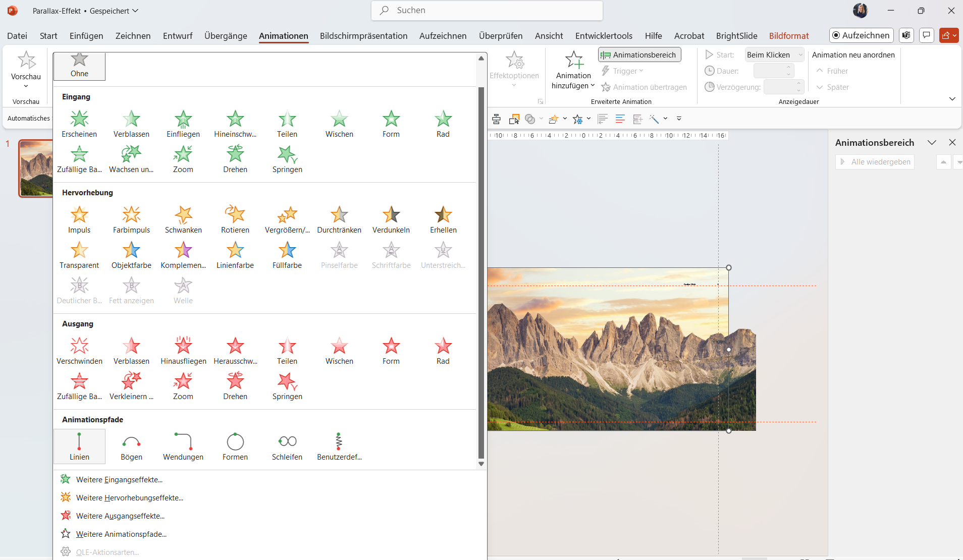Select the Formen motion path
Screen dimensions: 963x560
pyautogui.click(x=235, y=446)
